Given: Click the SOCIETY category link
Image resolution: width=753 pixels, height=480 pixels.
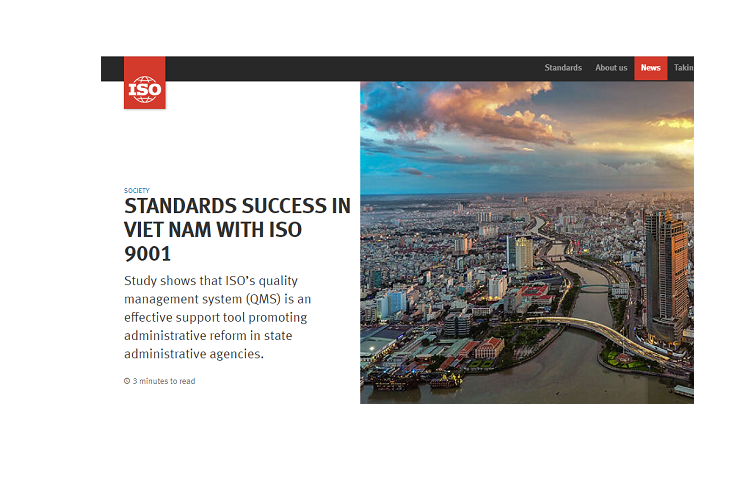Looking at the screenshot, I should coord(137,191).
